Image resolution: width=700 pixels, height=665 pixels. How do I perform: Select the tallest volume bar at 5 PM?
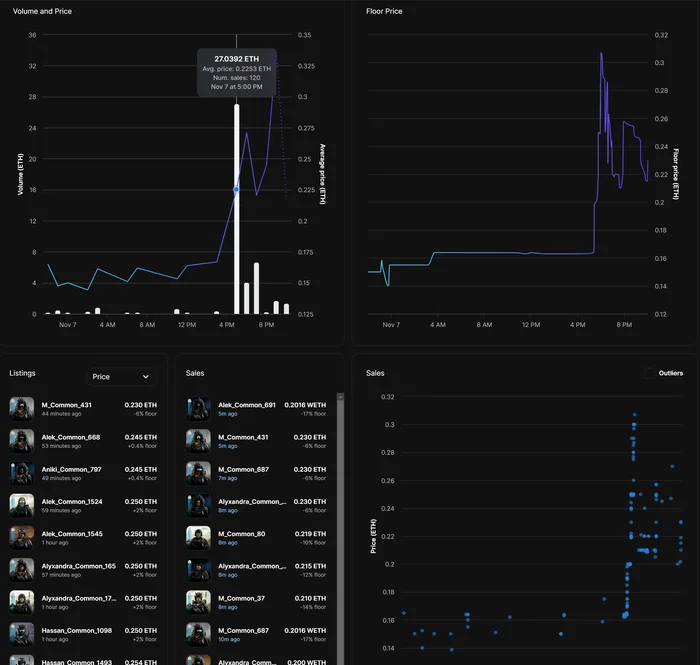coord(237,209)
